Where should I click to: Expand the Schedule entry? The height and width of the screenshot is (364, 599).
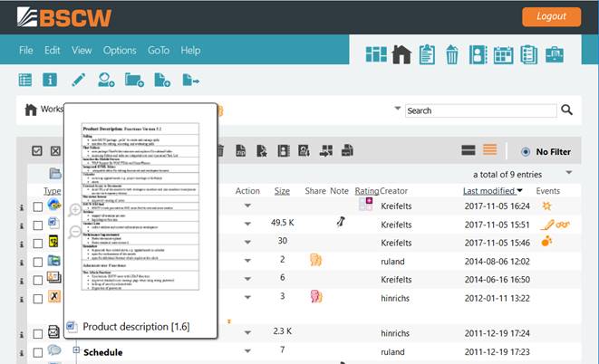point(78,351)
